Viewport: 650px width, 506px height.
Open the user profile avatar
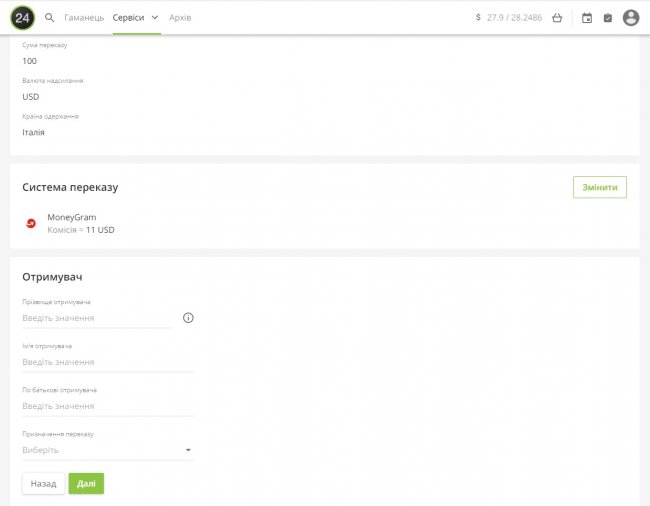pyautogui.click(x=631, y=18)
